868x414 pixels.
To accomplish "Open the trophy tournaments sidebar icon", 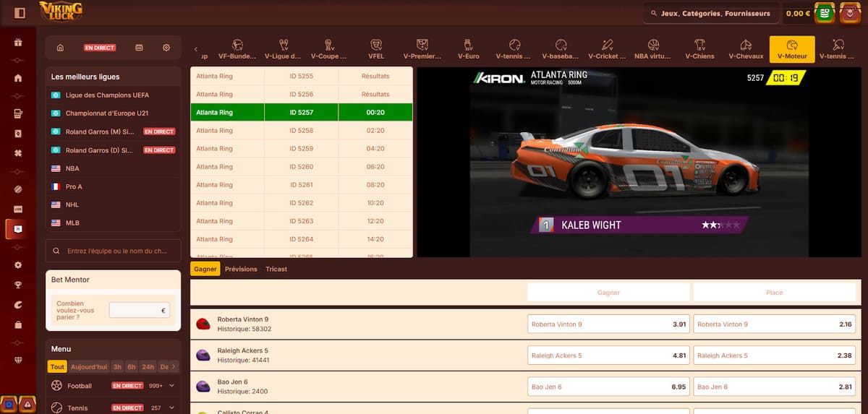I will coord(18,284).
